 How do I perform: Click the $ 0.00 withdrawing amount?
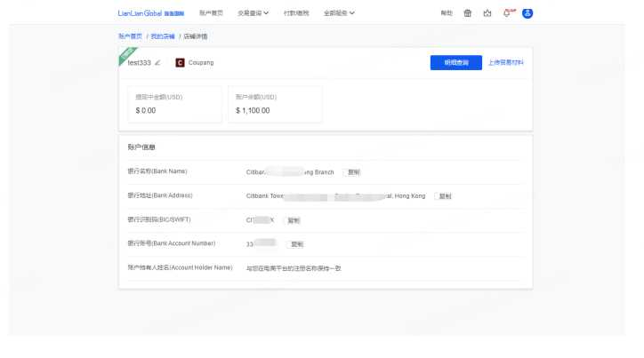145,111
